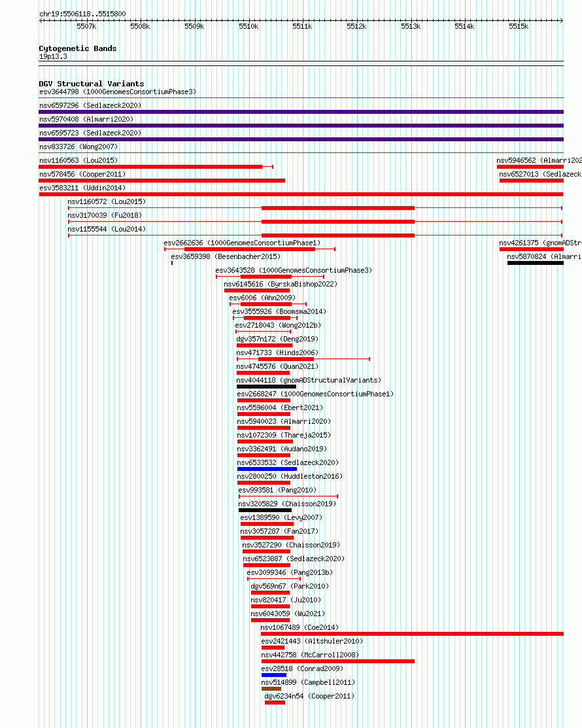Image resolution: width=582 pixels, height=728 pixels.
Task: Open the nsv442758 McCarroll2008 variant
Action: (x=310, y=655)
